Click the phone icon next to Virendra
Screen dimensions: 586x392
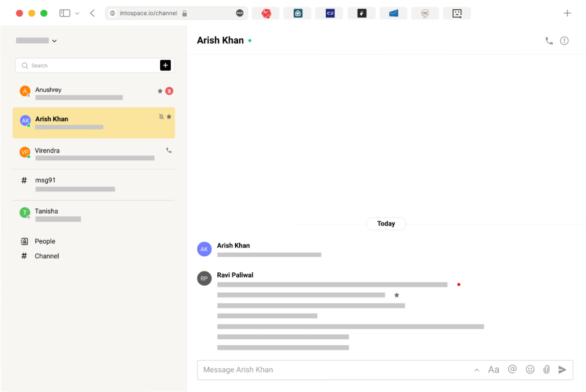169,150
